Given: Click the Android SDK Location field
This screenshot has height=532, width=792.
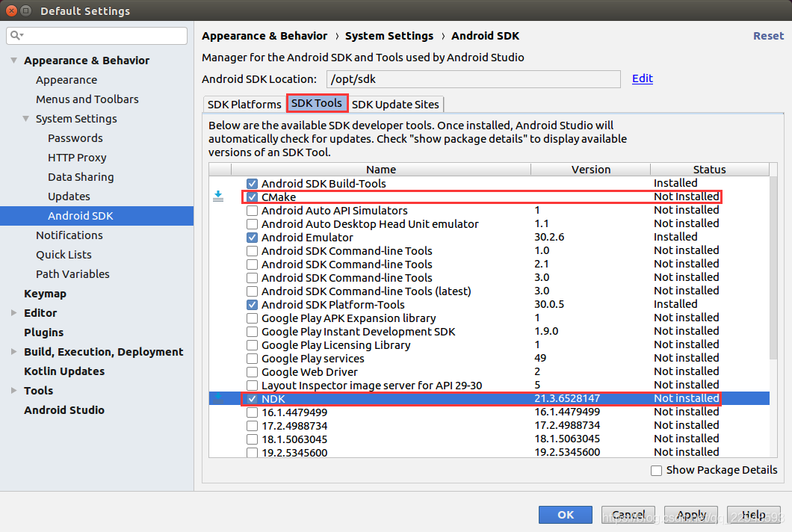Looking at the screenshot, I should 473,79.
